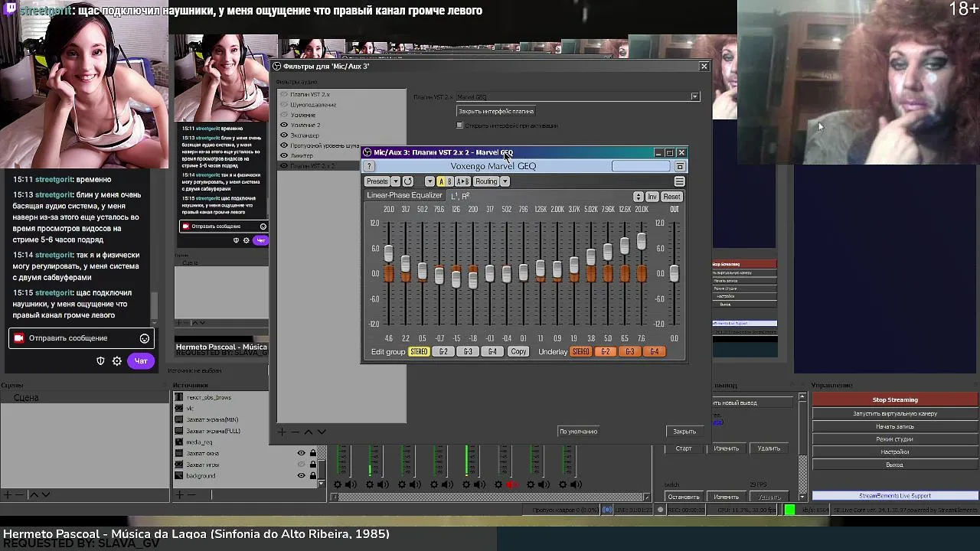Click Inv button in equalizer
This screenshot has height=551, width=980.
pyautogui.click(x=652, y=197)
